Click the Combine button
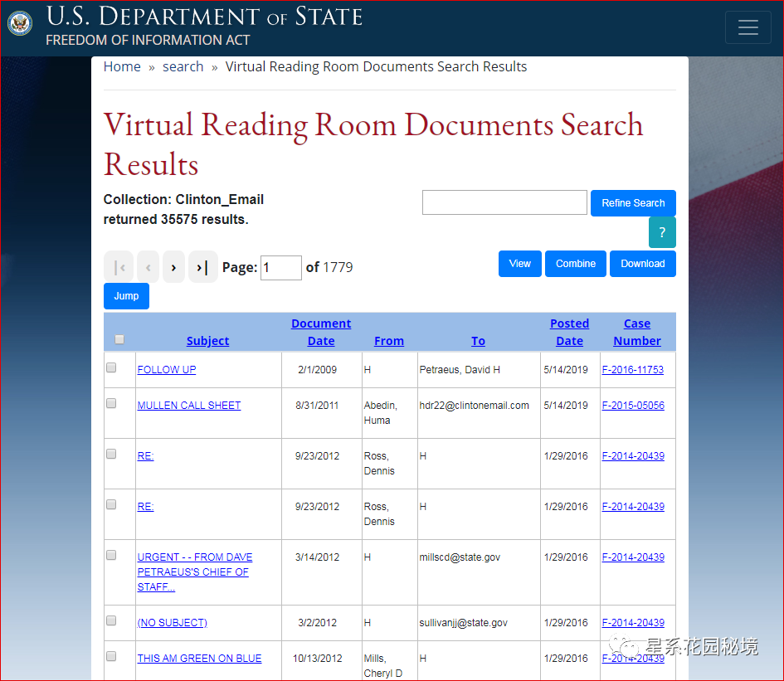The height and width of the screenshot is (681, 784). pyautogui.click(x=576, y=264)
